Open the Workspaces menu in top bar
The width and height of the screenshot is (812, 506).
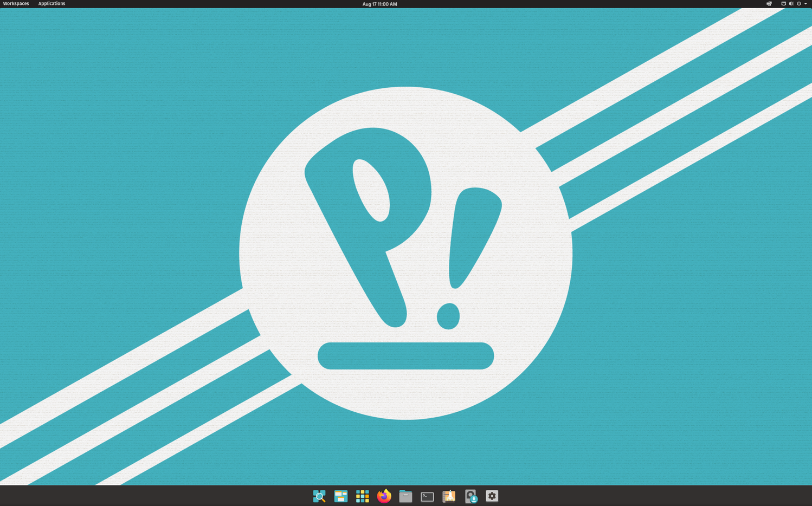tap(16, 4)
